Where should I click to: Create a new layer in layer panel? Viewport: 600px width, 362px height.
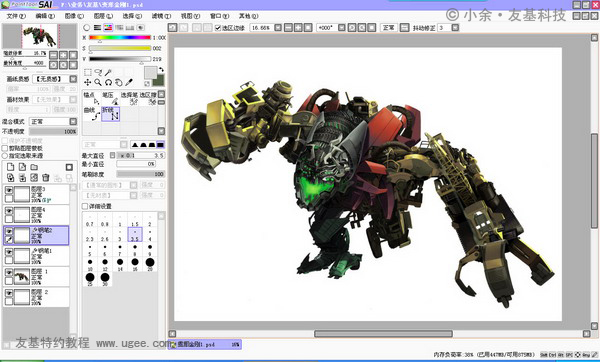point(11,167)
